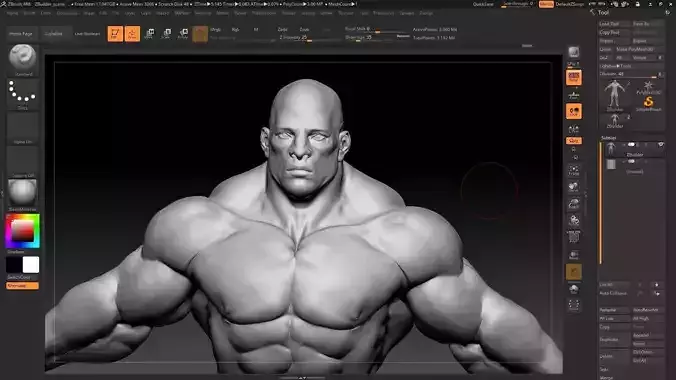
Task: Activate the Move gizmo tool
Action: 150,34
